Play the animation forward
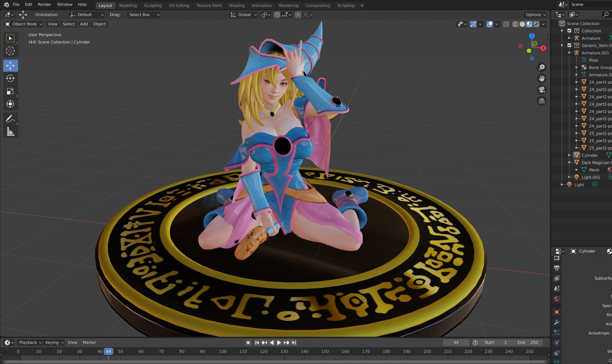 click(279, 342)
